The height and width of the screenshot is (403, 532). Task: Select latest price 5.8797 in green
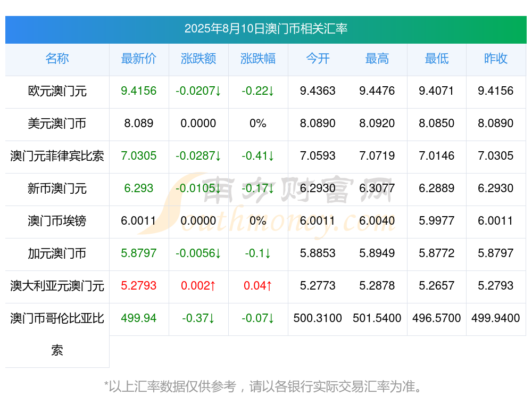139,253
